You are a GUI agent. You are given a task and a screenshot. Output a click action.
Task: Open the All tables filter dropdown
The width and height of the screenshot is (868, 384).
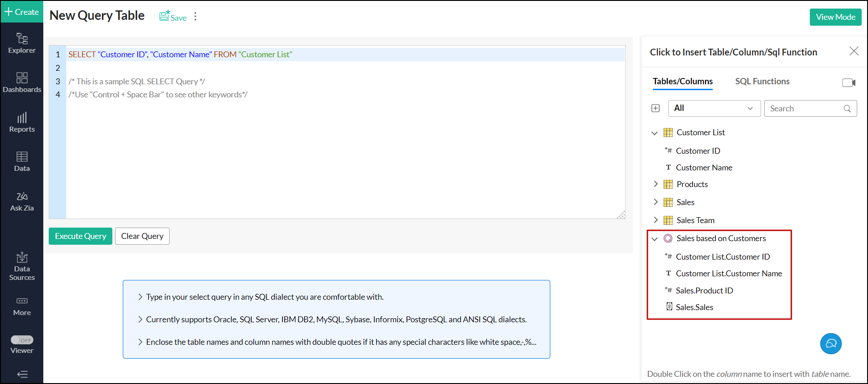(714, 108)
